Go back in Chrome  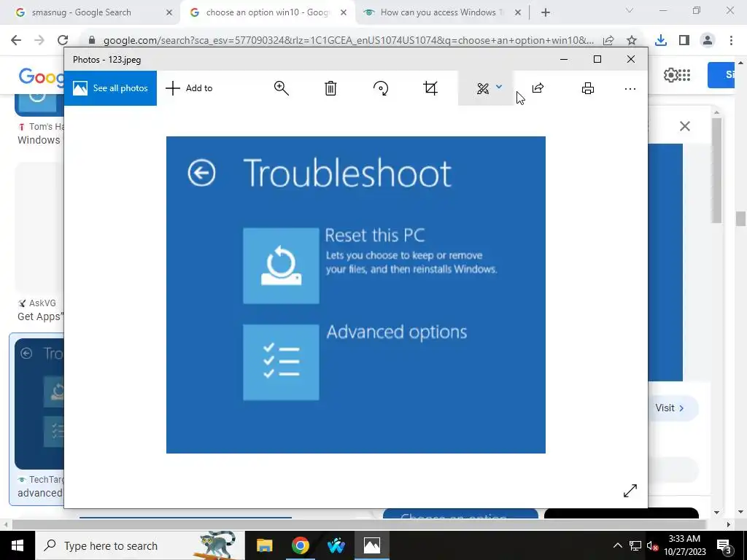tap(16, 40)
